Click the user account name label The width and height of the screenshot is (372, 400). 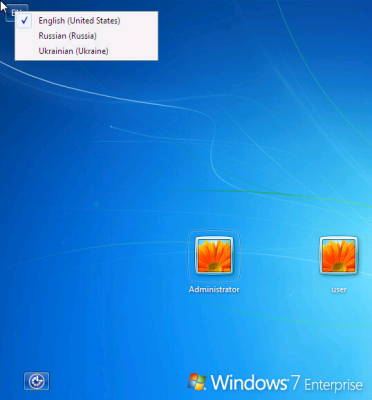339,290
